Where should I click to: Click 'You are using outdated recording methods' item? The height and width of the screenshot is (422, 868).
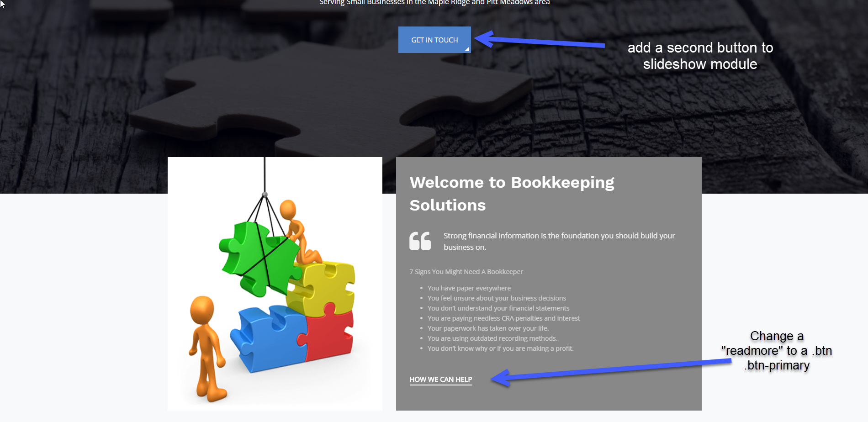492,338
